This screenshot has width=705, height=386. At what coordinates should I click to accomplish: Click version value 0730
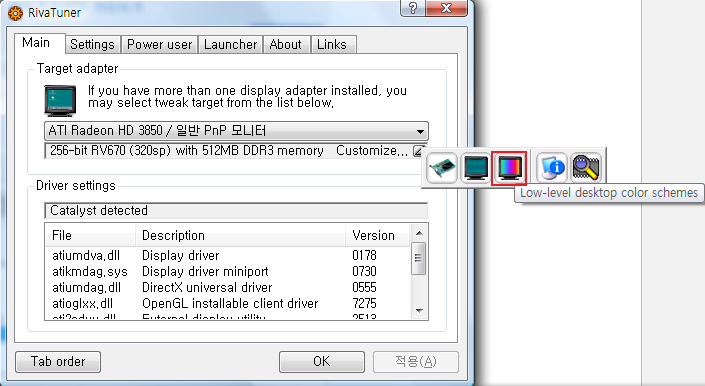coord(364,271)
